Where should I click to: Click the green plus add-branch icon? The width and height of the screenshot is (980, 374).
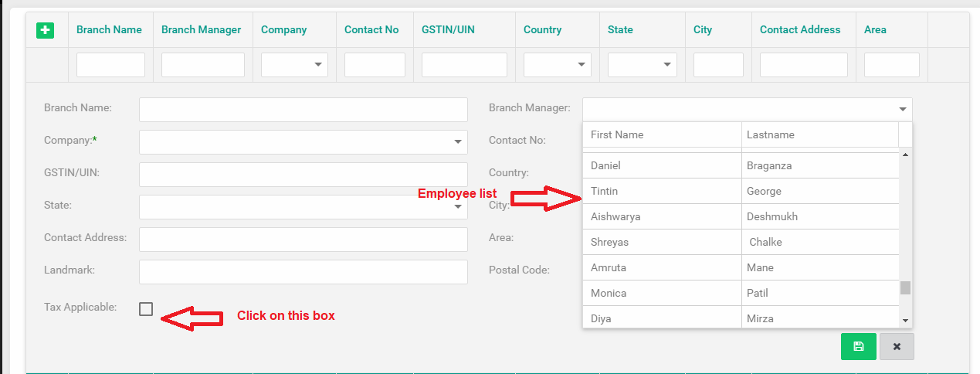[45, 30]
